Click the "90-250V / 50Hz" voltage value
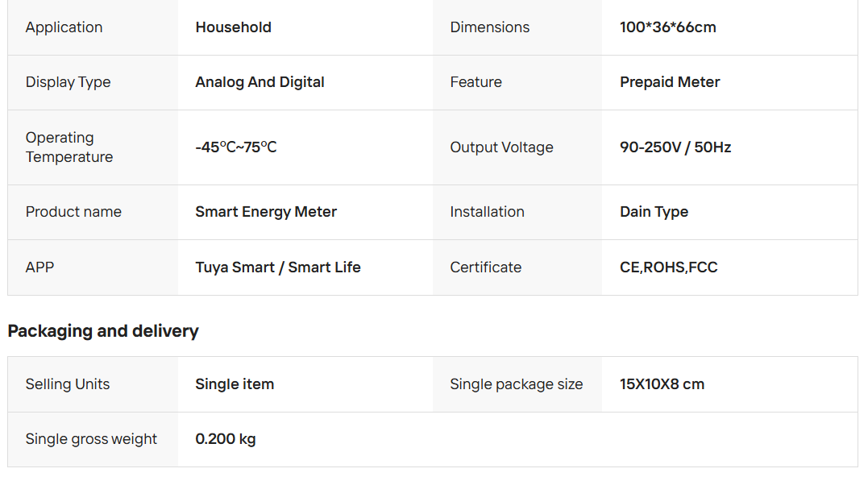The width and height of the screenshot is (868, 481). 675,147
